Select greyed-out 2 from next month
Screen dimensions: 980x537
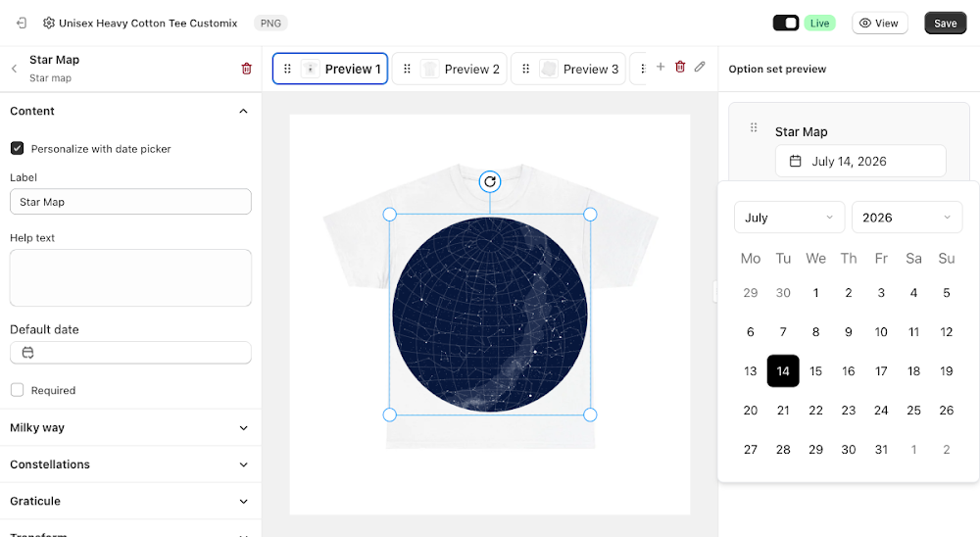click(x=947, y=450)
